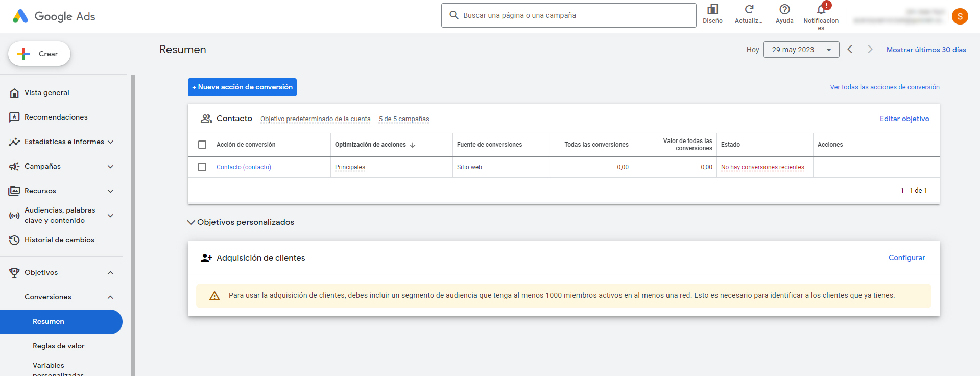The image size is (980, 376).
Task: Select all conversion actions checkbox
Action: point(202,145)
